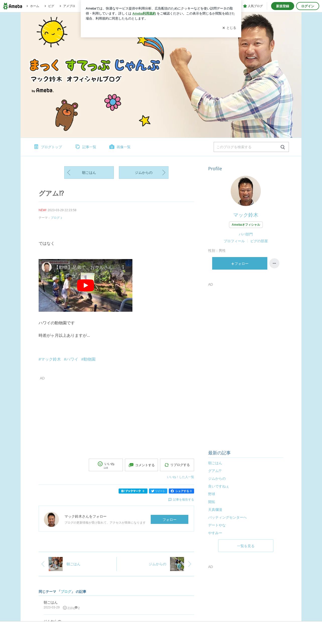Open デートやな in latest articles
The image size is (322, 644).
(x=217, y=525)
